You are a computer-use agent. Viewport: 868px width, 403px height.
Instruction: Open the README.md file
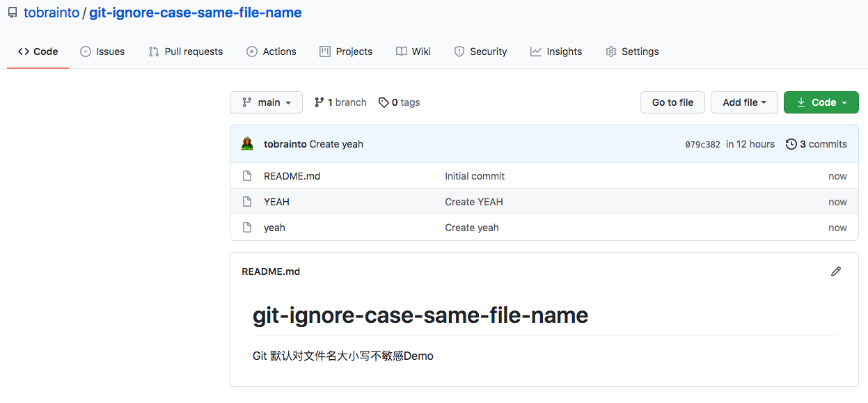(292, 176)
